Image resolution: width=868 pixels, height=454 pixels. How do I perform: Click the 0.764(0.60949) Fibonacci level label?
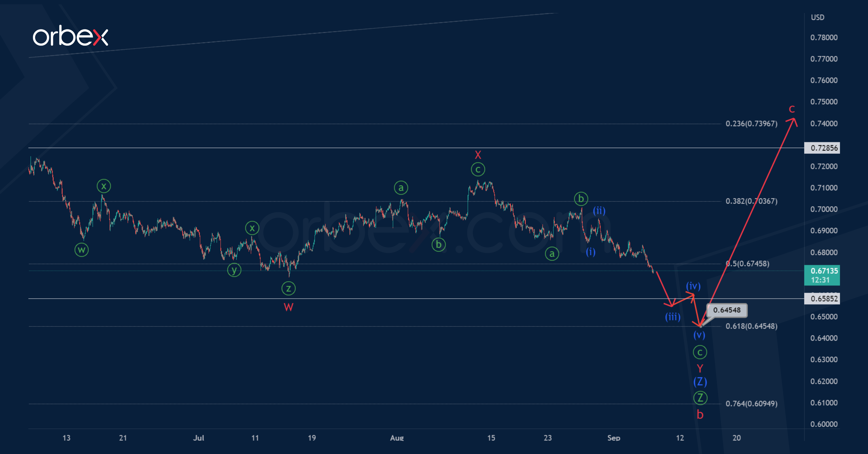(x=751, y=404)
